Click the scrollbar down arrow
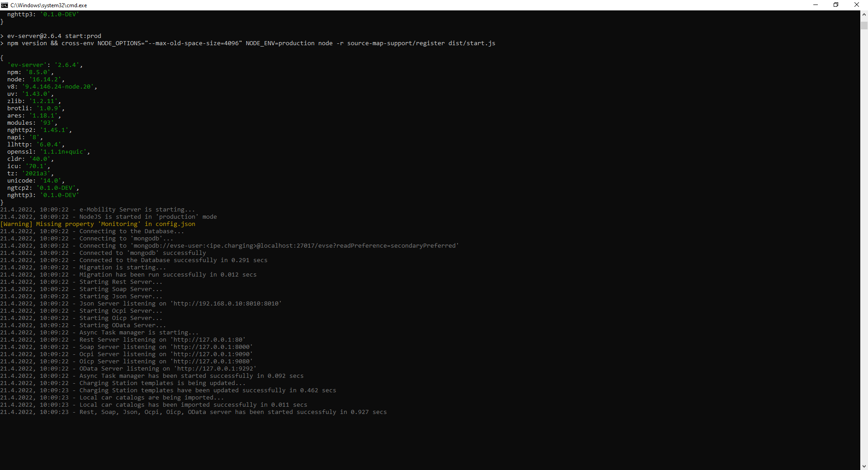The image size is (868, 470). point(864,466)
